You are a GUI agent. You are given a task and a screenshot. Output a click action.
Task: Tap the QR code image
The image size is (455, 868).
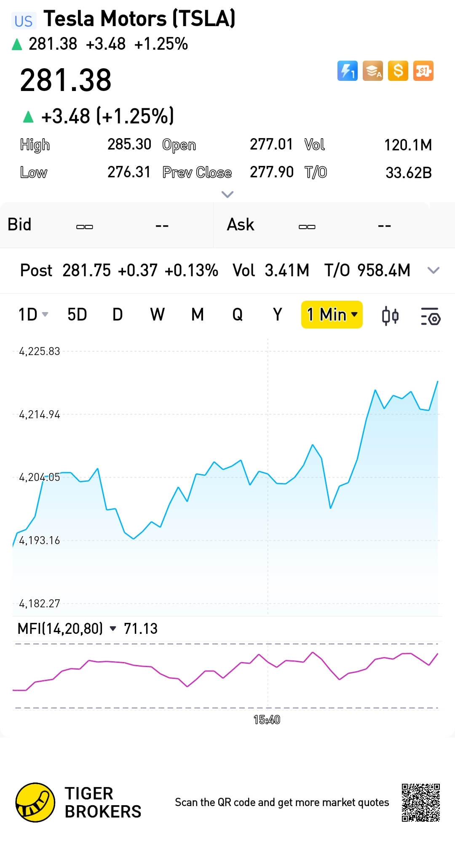(420, 802)
